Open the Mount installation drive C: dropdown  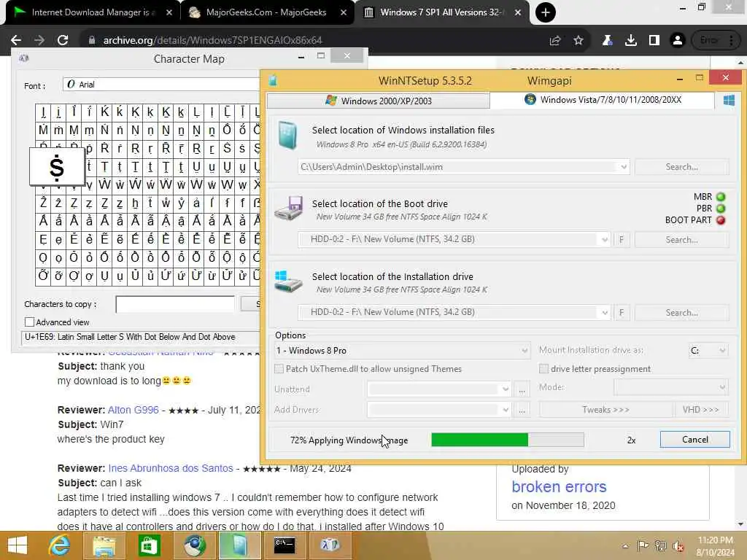pos(708,351)
